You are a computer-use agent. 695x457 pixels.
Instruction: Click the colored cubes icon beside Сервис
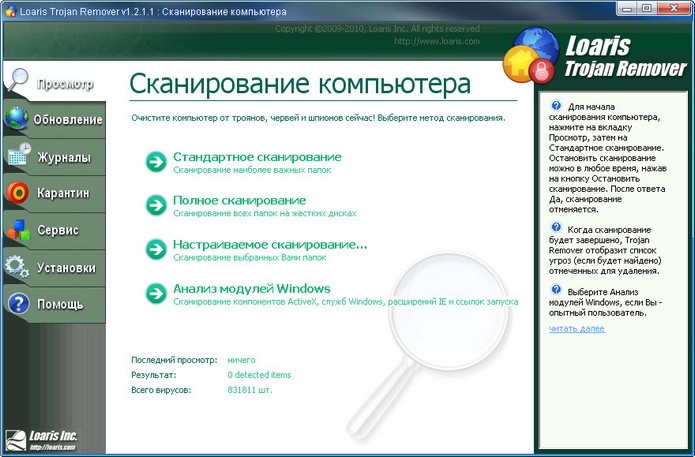[18, 230]
